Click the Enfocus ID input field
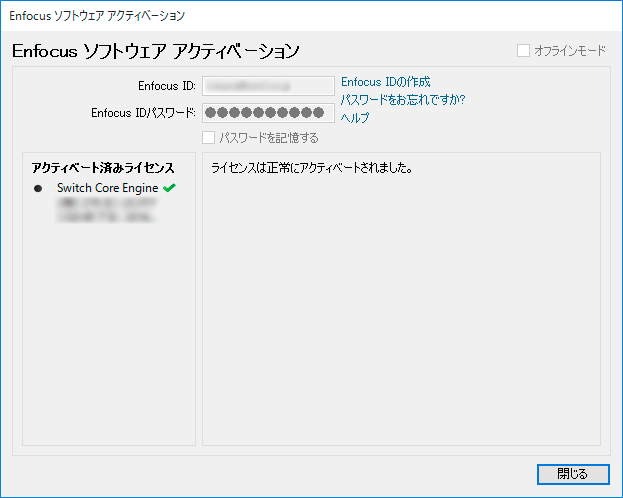The height and width of the screenshot is (498, 623). tap(268, 86)
